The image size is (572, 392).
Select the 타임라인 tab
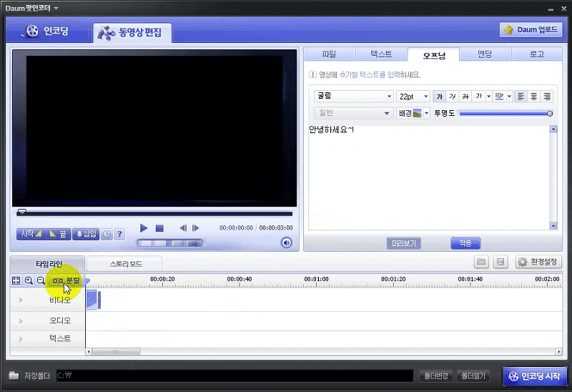(49, 263)
